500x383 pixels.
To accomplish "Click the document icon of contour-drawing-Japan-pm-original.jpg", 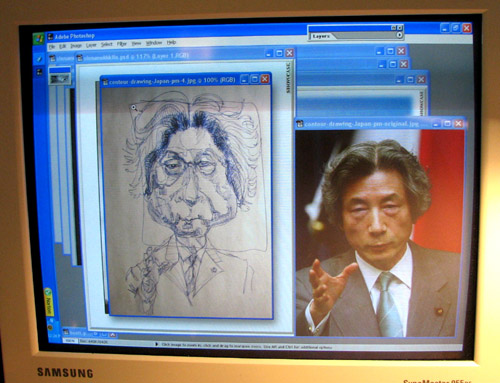I will pos(300,124).
